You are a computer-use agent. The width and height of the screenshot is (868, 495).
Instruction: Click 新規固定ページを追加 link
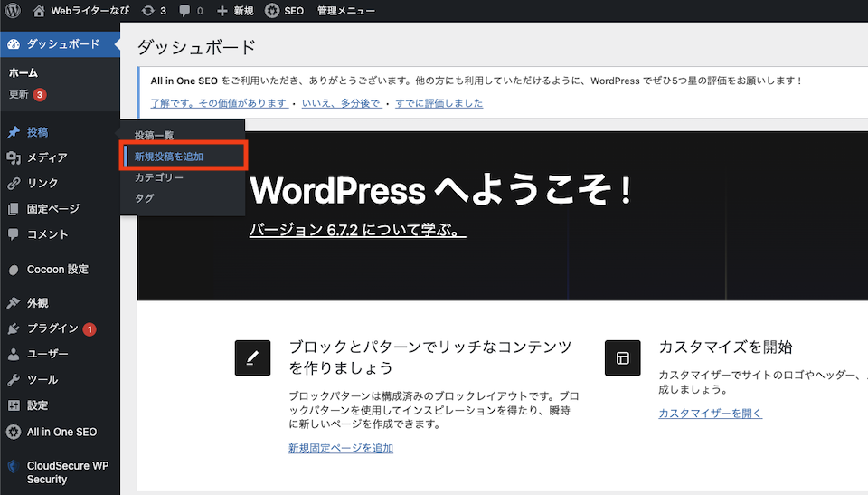coord(341,448)
